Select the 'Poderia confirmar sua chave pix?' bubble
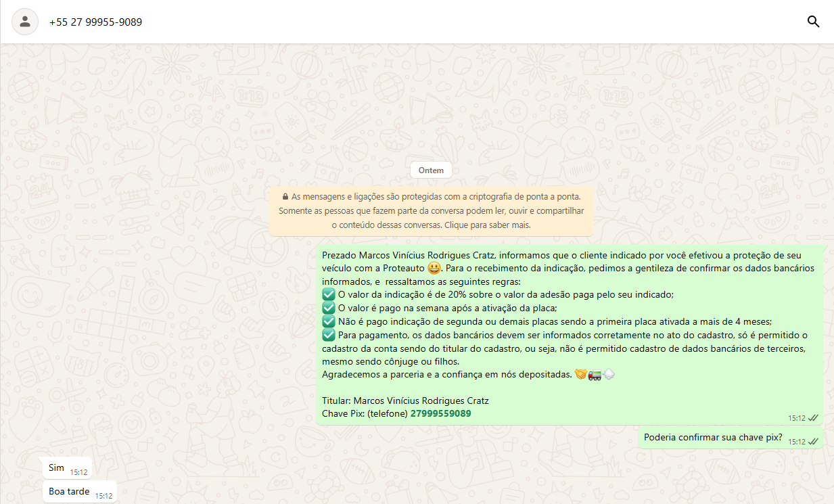This screenshot has height=504, width=834. pos(712,438)
